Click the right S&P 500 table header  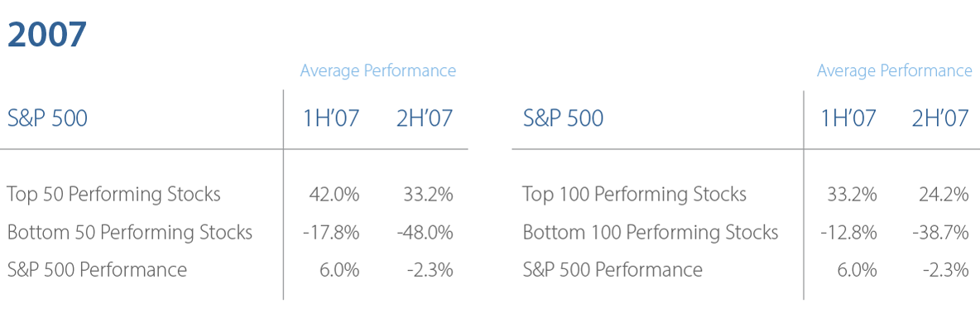coord(563,118)
